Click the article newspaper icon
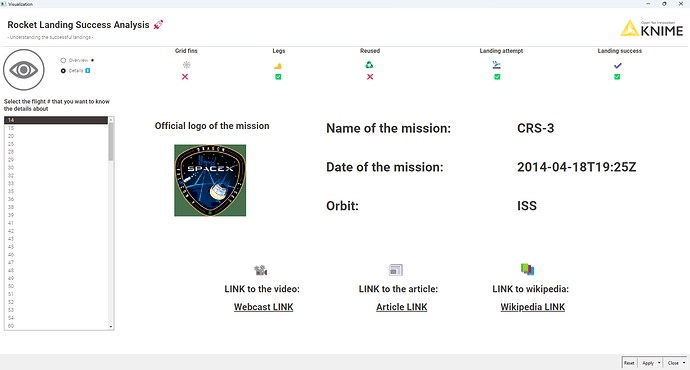This screenshot has height=370, width=690. pyautogui.click(x=396, y=270)
